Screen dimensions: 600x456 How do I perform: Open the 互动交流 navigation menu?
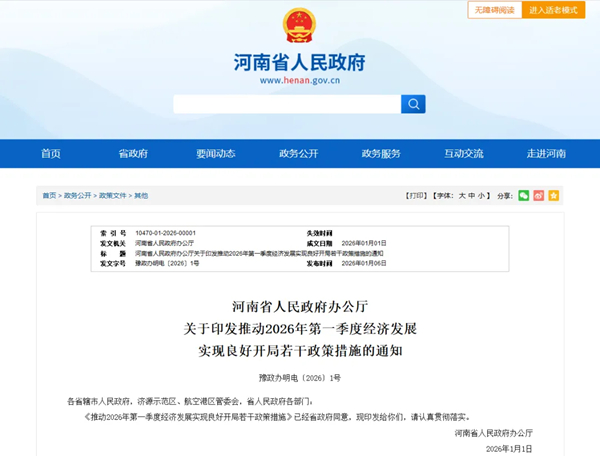tap(463, 153)
